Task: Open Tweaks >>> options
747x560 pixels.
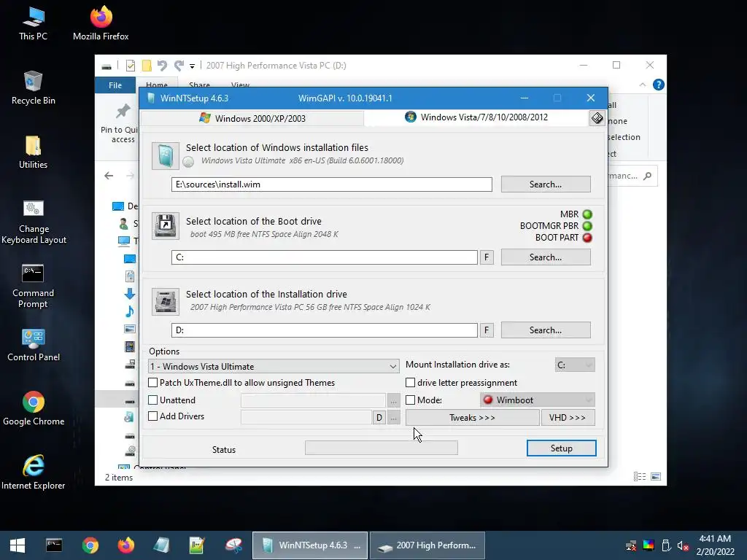Action: (x=472, y=418)
